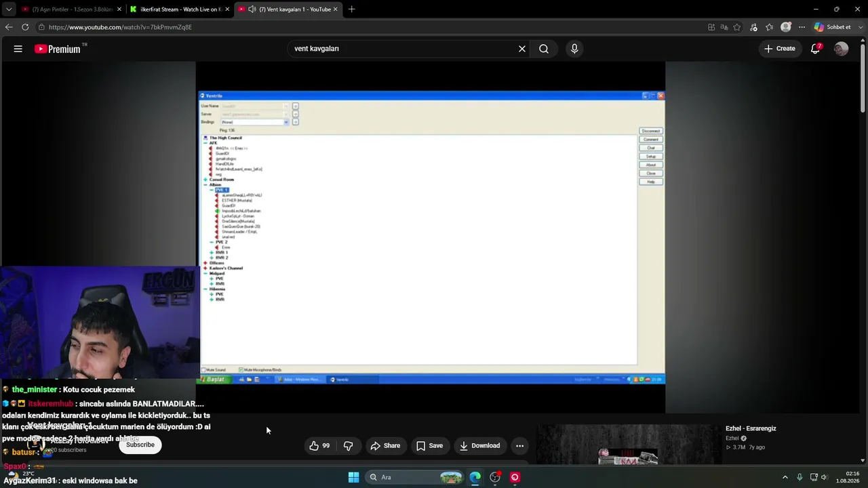Reload the page with the refresh icon

click(25, 27)
